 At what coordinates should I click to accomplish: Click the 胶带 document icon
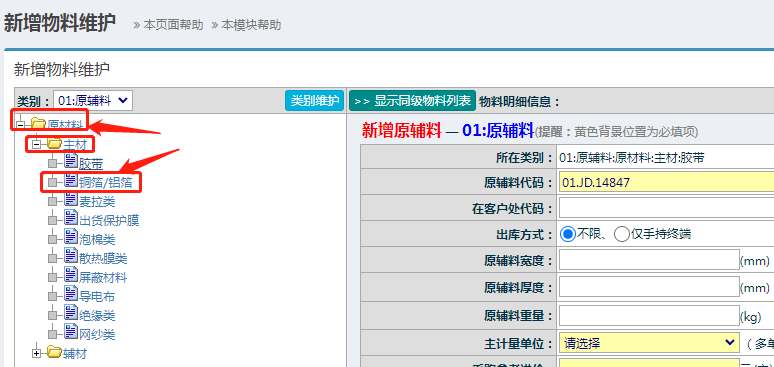(x=71, y=162)
